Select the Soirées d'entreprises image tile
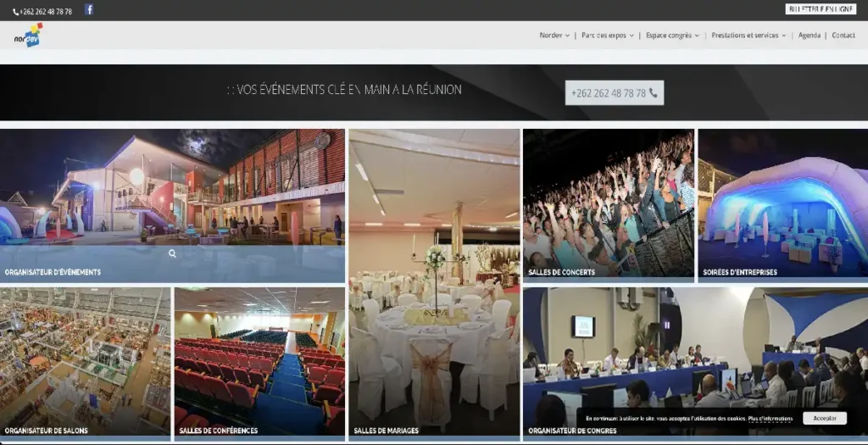This screenshot has width=868, height=445. coord(782,203)
